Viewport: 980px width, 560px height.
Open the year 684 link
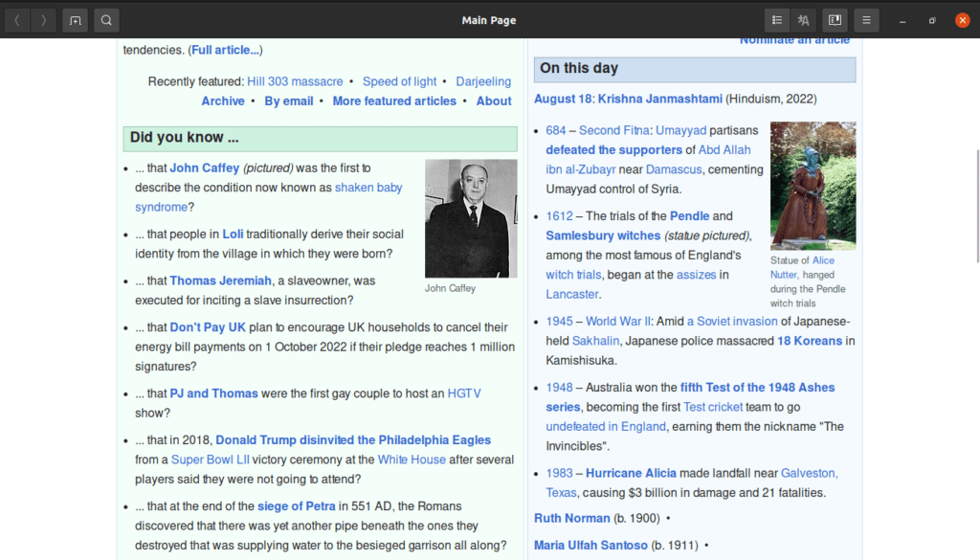click(556, 130)
